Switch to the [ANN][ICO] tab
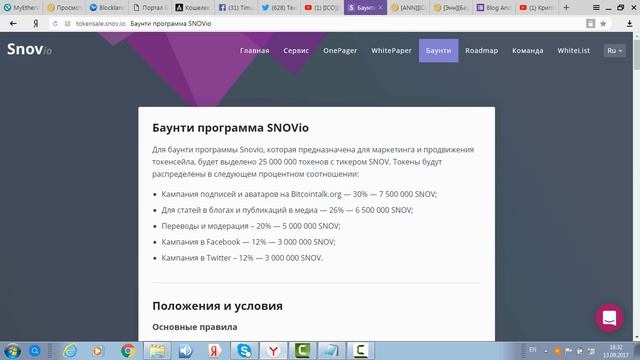Screen dimensions: 640x360 pyautogui.click(x=408, y=7)
